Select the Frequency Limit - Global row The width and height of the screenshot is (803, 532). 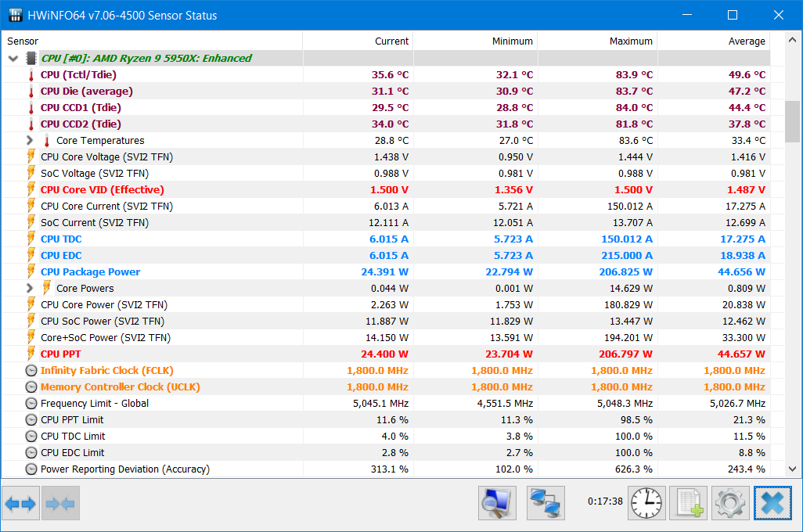coord(386,404)
